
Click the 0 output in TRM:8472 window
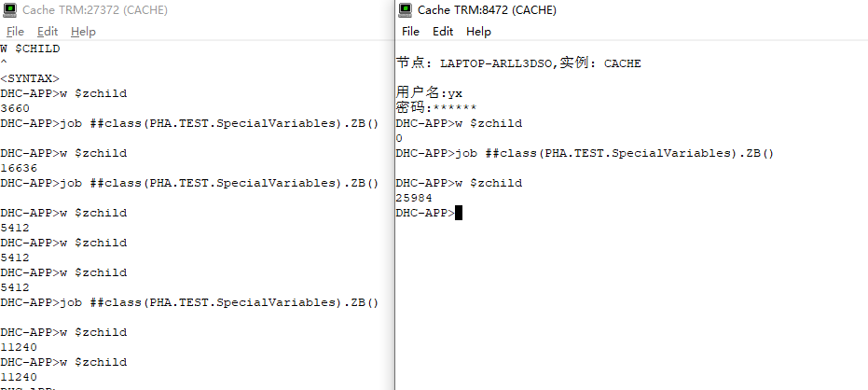399,138
